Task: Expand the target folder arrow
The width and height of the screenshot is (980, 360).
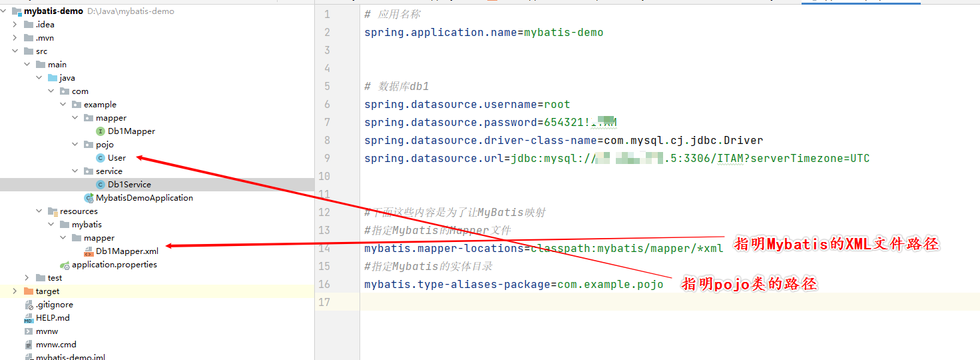Action: click(15, 291)
